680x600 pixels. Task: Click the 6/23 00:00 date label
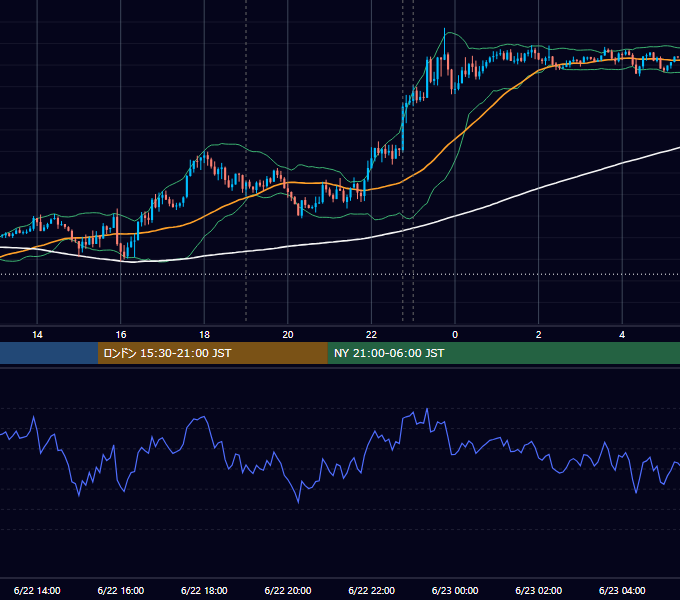455,590
